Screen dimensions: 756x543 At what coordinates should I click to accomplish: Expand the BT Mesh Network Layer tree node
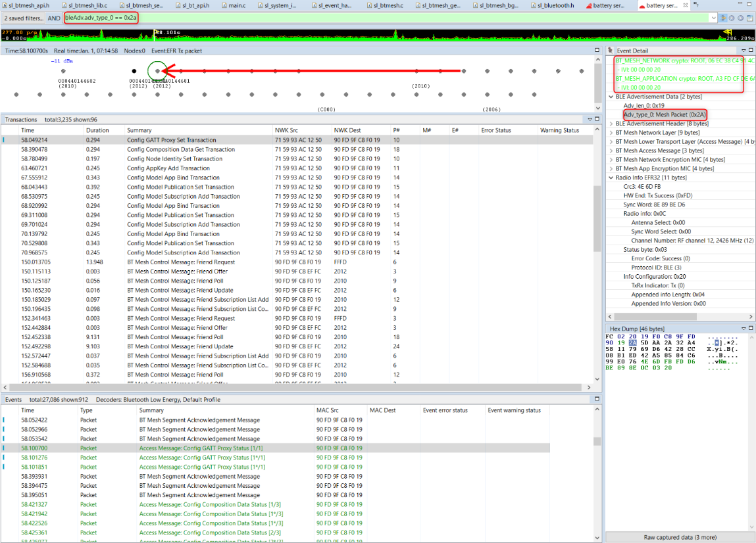[611, 133]
